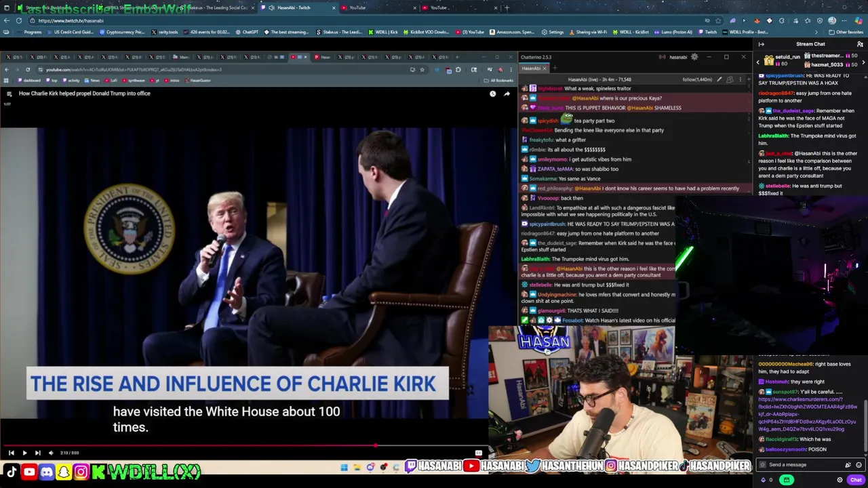Viewport: 868px width, 488px height.
Task: Go back in outer browser
Action: (x=6, y=20)
